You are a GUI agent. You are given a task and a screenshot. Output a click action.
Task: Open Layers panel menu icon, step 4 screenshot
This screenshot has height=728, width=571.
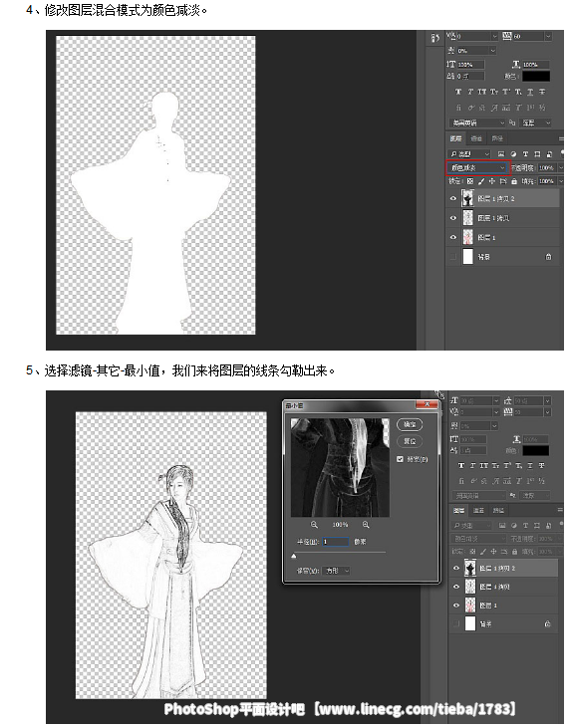[561, 138]
